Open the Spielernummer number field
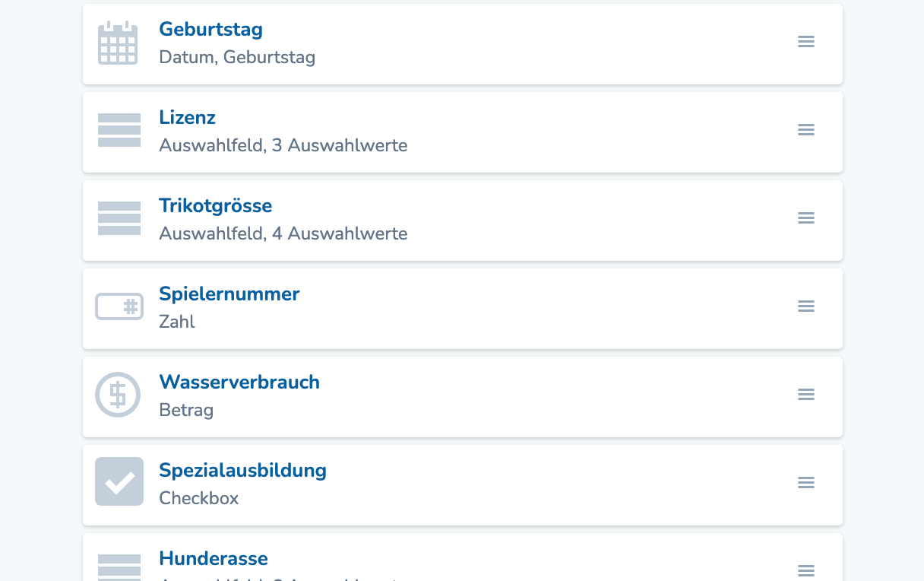The image size is (924, 581). (x=229, y=294)
